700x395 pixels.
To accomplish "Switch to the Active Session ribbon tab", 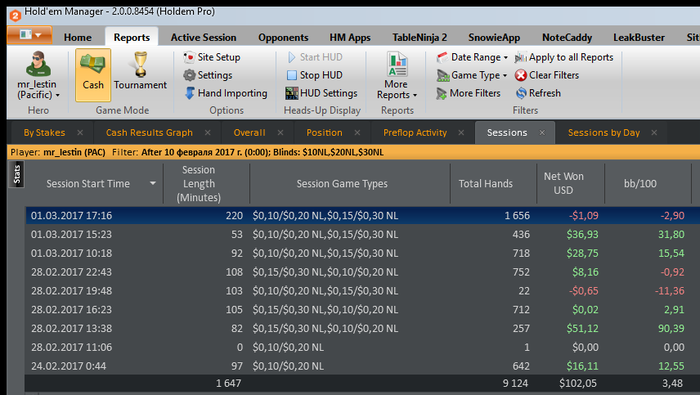I will [204, 37].
